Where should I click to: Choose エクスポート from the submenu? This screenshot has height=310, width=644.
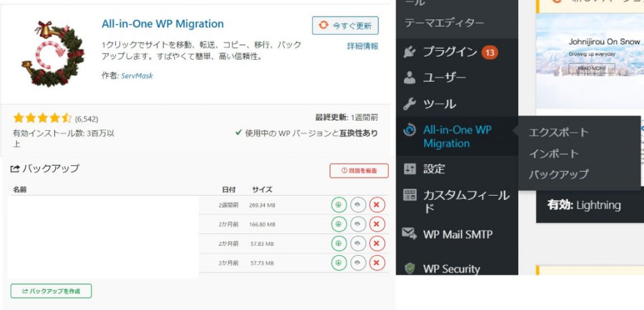pos(558,133)
